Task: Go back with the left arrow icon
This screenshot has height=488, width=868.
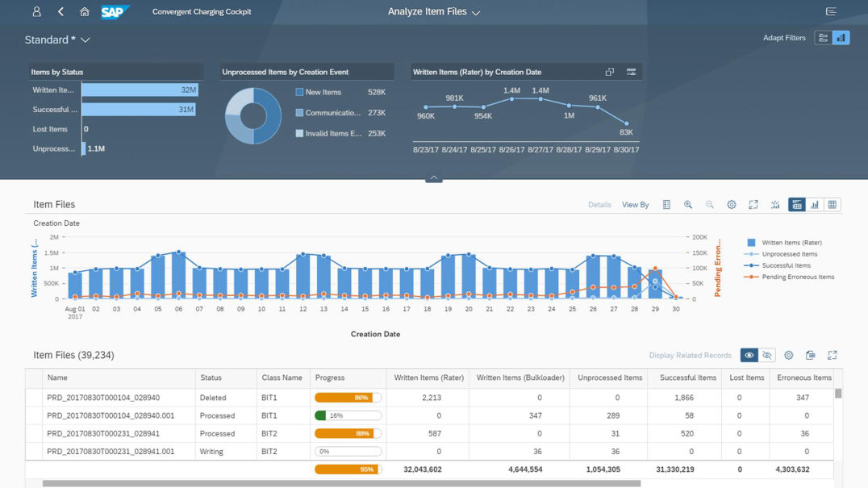Action: (x=61, y=11)
